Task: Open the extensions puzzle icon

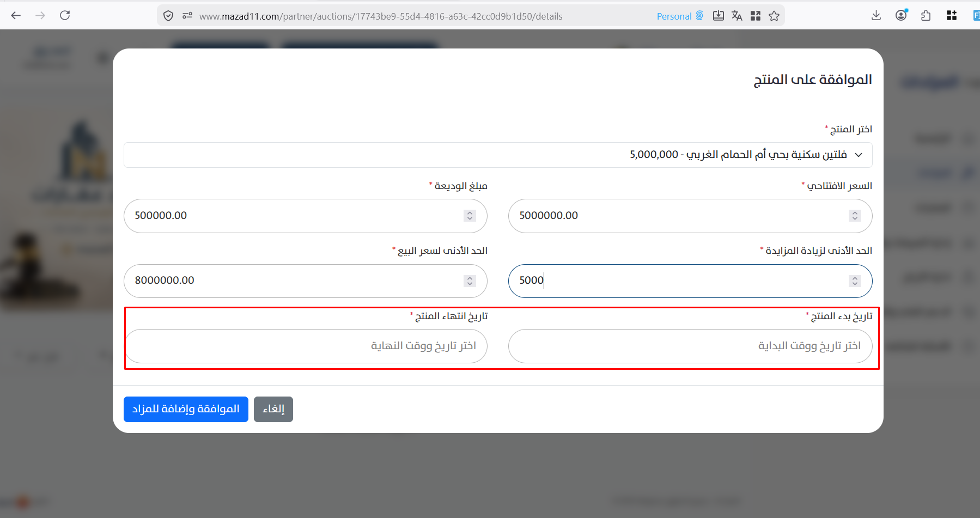Action: pyautogui.click(x=926, y=15)
